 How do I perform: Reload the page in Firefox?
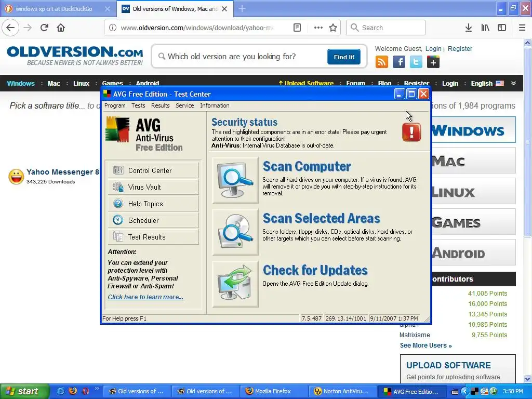44,28
